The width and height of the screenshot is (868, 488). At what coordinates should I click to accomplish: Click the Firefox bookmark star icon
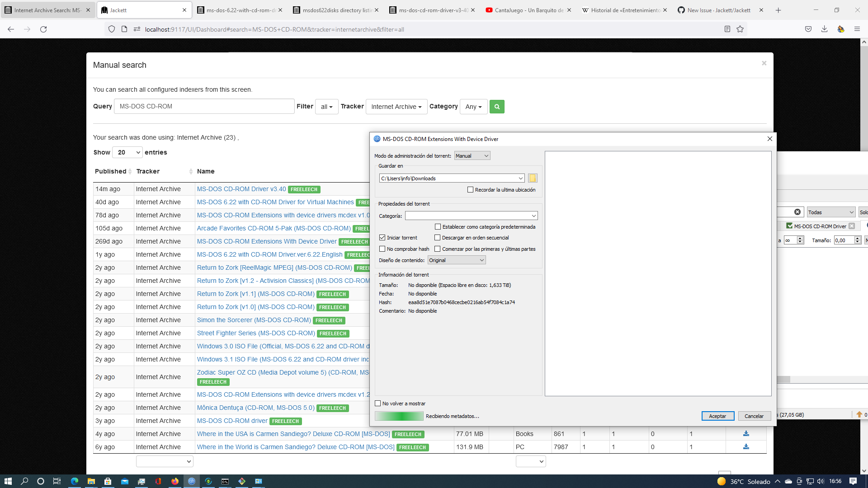[740, 29]
